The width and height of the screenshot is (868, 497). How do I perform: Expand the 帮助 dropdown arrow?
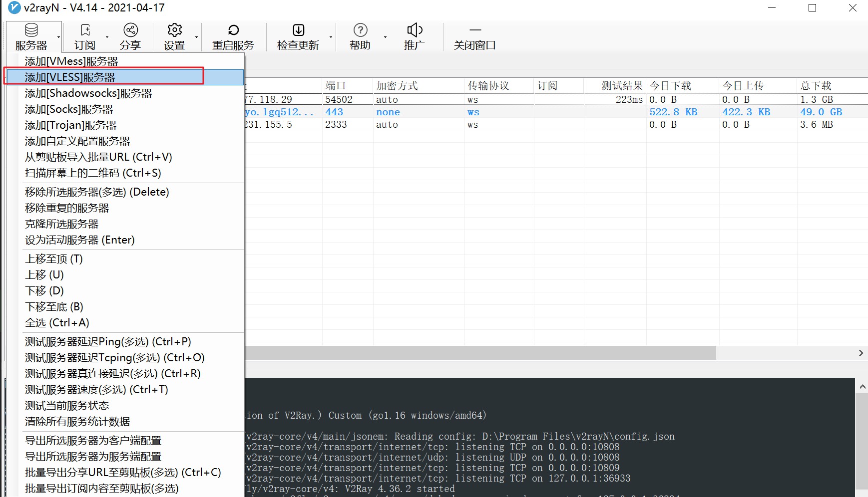pyautogui.click(x=385, y=37)
